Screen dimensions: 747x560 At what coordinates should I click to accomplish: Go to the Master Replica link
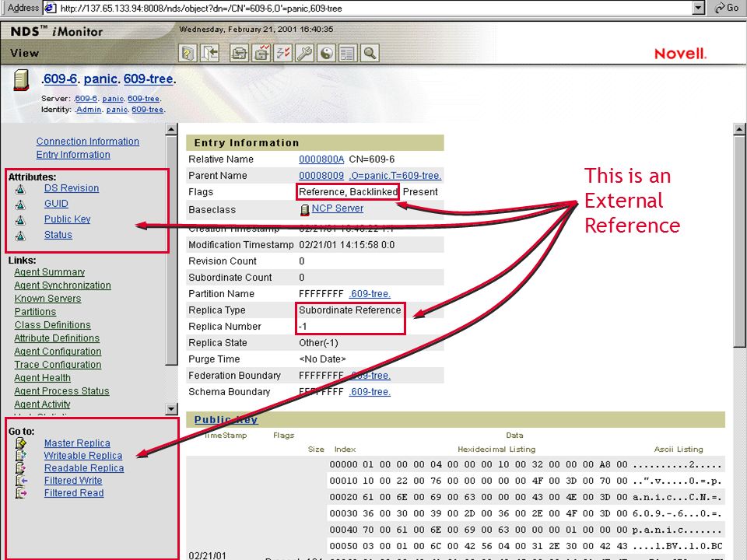(77, 443)
